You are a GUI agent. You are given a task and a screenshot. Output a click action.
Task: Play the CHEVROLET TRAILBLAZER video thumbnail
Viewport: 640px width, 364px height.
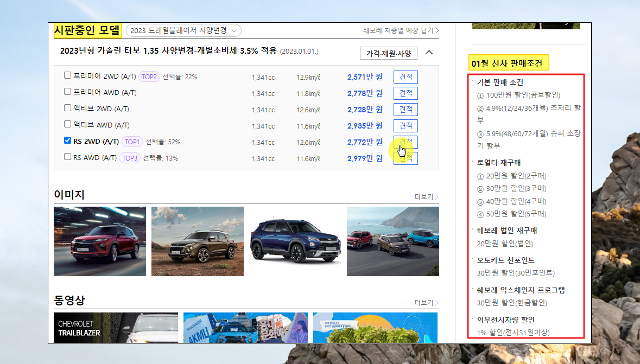pyautogui.click(x=116, y=328)
